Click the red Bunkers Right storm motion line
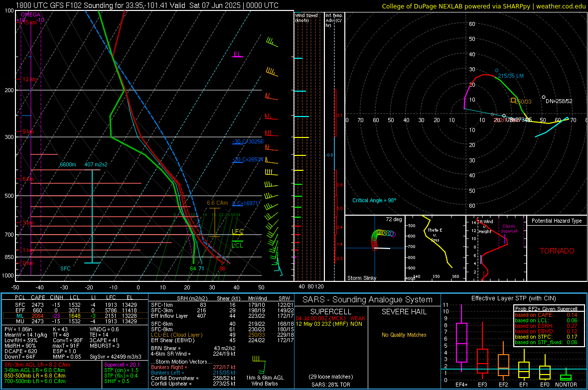 [193, 367]
